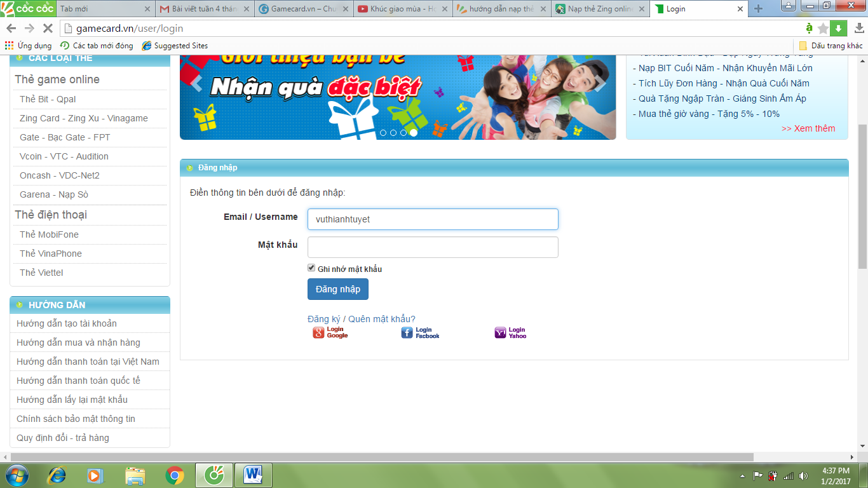
Task: Open the Các tab mới đóng list
Action: (97, 46)
